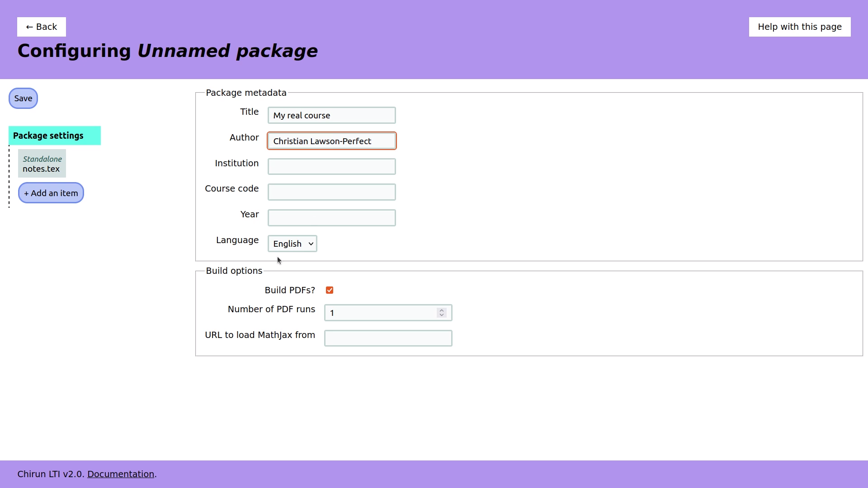Adjust Number of PDF runs stepper
Image resolution: width=868 pixels, height=488 pixels.
tap(442, 312)
